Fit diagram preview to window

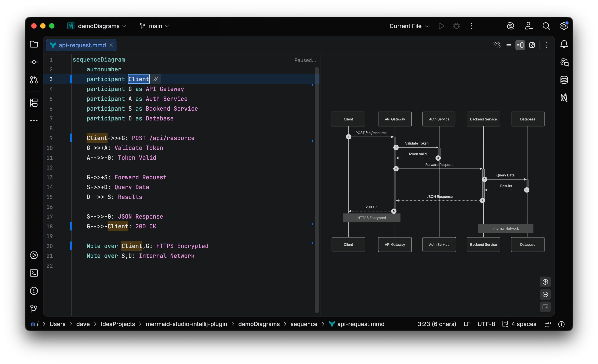coord(545,307)
